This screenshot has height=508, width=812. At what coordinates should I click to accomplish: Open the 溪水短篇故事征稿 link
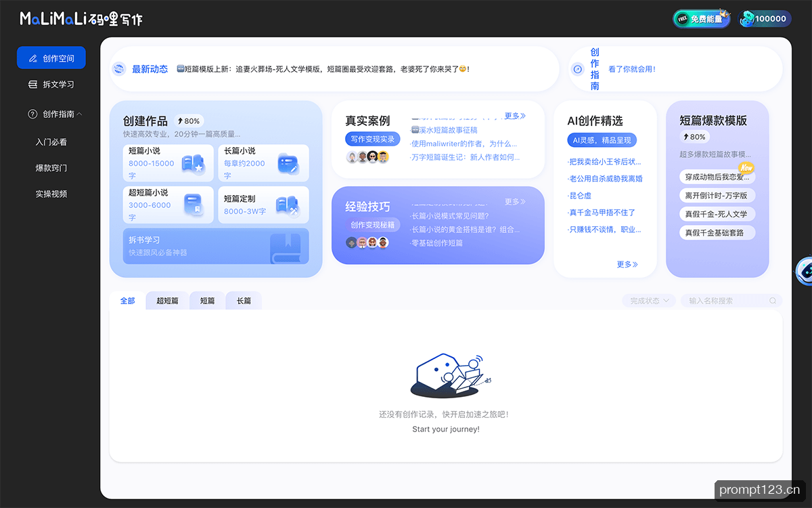click(444, 130)
